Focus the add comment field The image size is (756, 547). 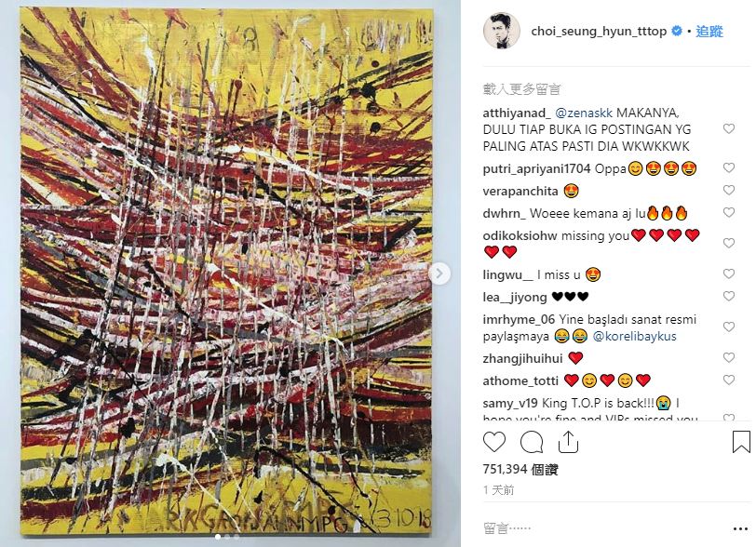tap(602, 528)
